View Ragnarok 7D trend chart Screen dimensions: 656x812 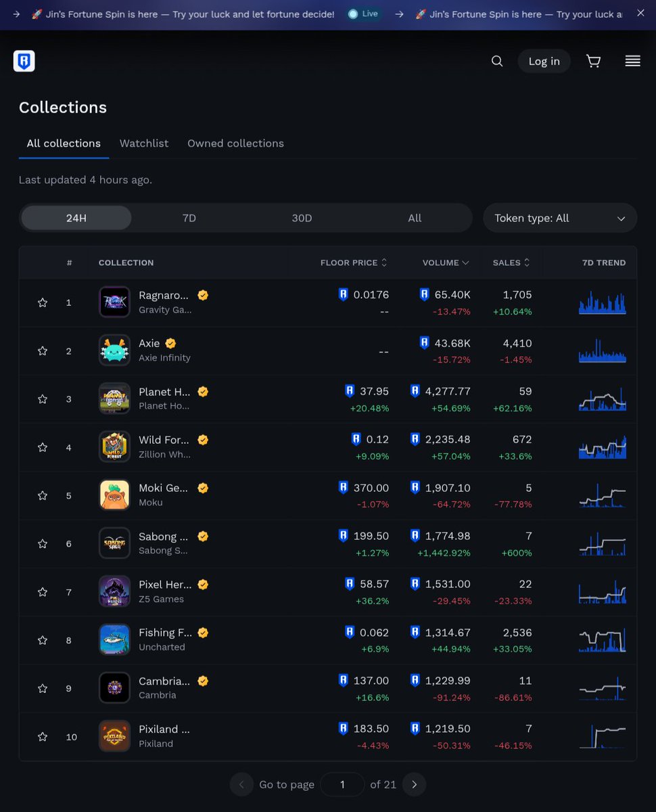coord(603,302)
